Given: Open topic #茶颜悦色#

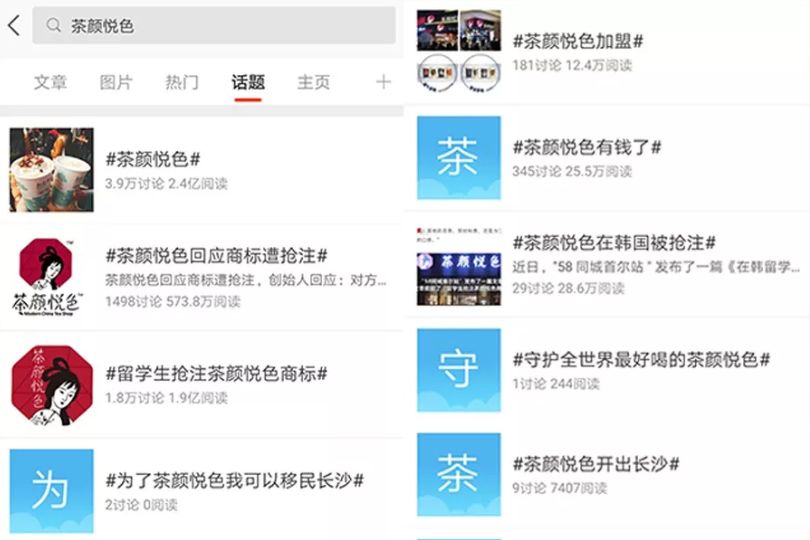Looking at the screenshot, I should [153, 159].
